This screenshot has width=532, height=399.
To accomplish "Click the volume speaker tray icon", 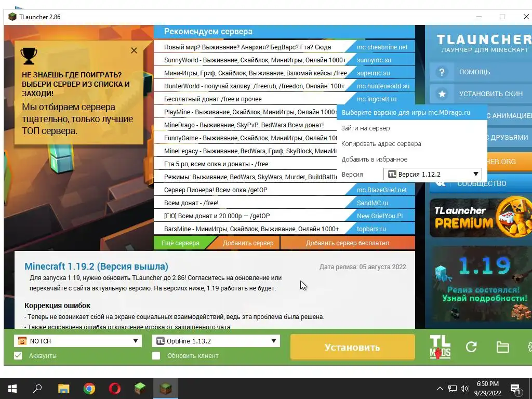I will 464,389.
